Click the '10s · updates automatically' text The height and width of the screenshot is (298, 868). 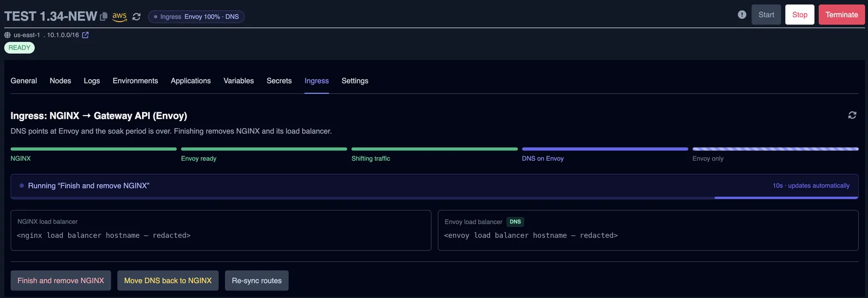point(811,186)
